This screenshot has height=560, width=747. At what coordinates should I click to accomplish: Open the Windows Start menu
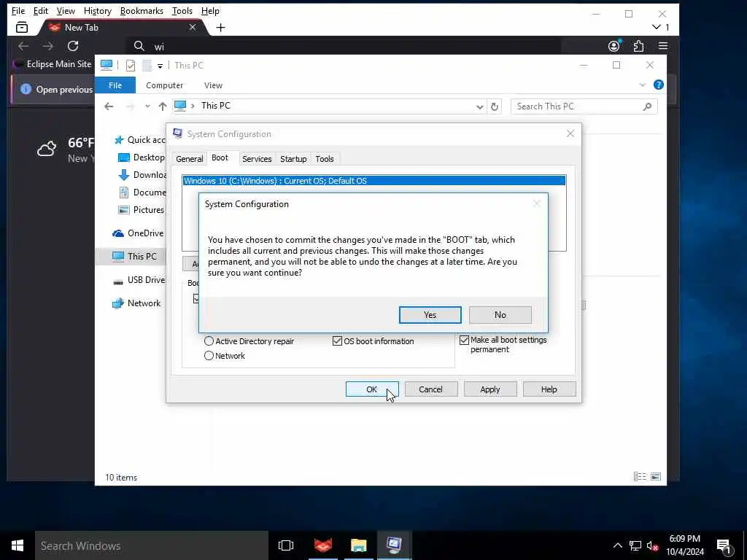click(18, 545)
